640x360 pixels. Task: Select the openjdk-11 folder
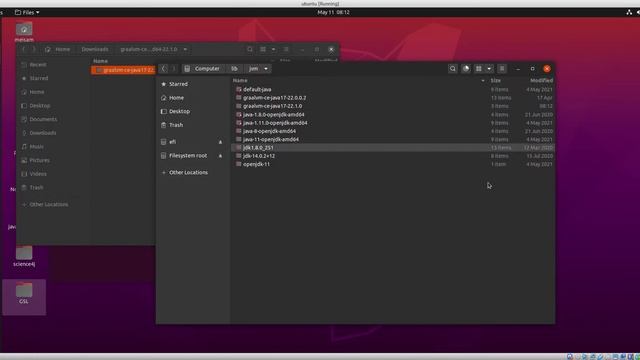[393, 164]
